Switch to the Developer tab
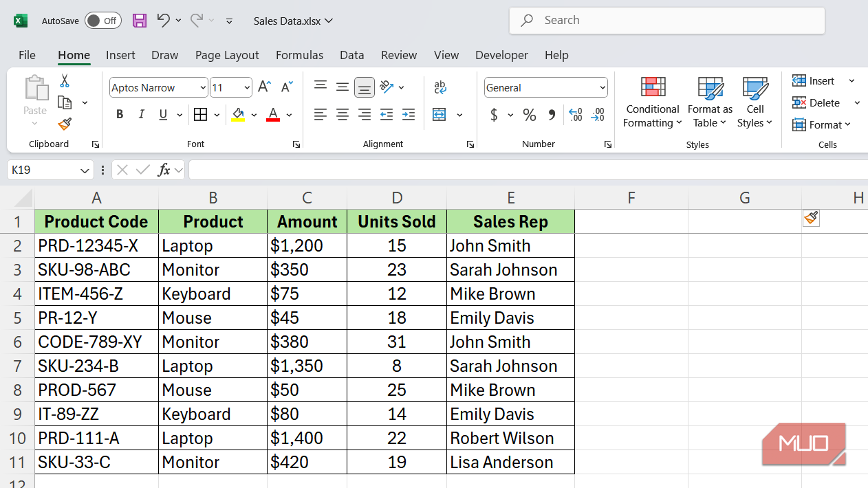 501,55
